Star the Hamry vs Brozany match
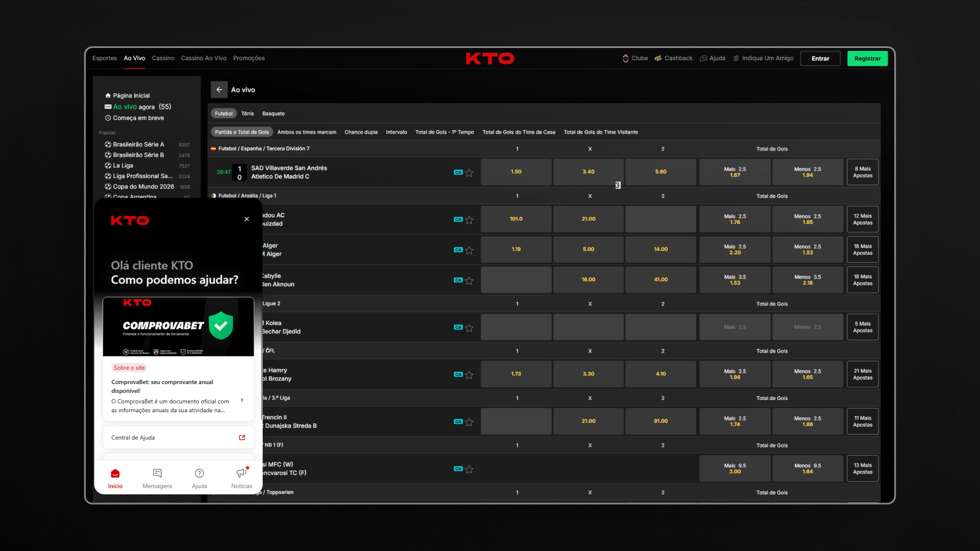Viewport: 980px width, 551px height. pyautogui.click(x=469, y=374)
